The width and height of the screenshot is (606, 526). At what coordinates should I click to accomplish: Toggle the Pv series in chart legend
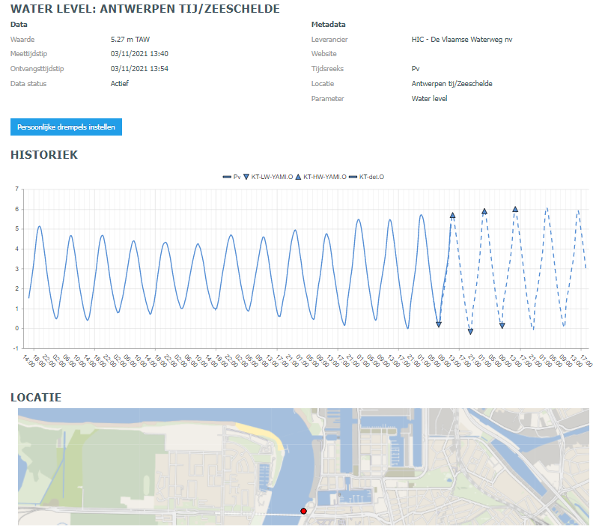pyautogui.click(x=232, y=177)
